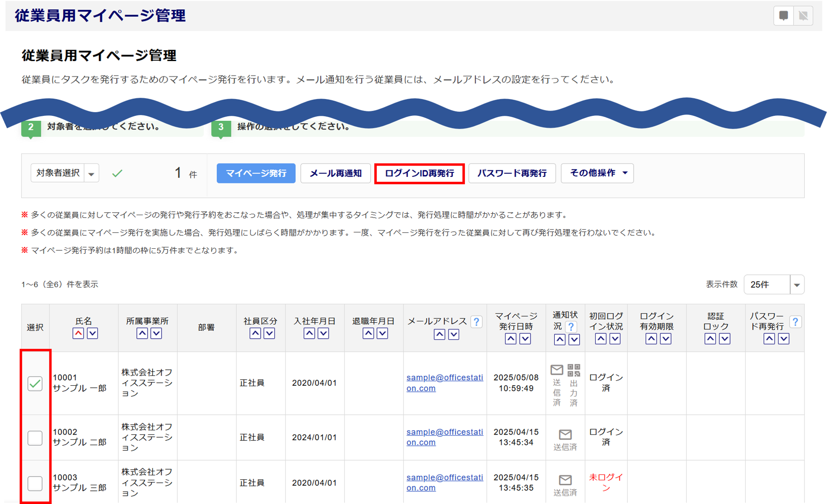
Task: Sort 入社年月日 column descending
Action: (323, 333)
